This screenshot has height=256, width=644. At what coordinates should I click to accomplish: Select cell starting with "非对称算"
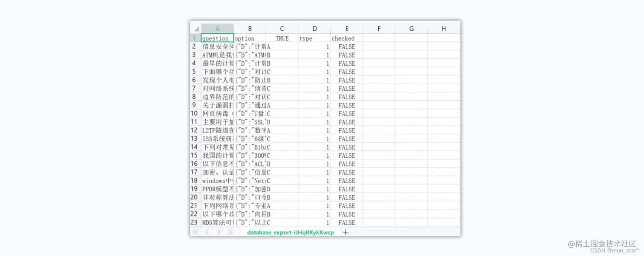pyautogui.click(x=217, y=197)
